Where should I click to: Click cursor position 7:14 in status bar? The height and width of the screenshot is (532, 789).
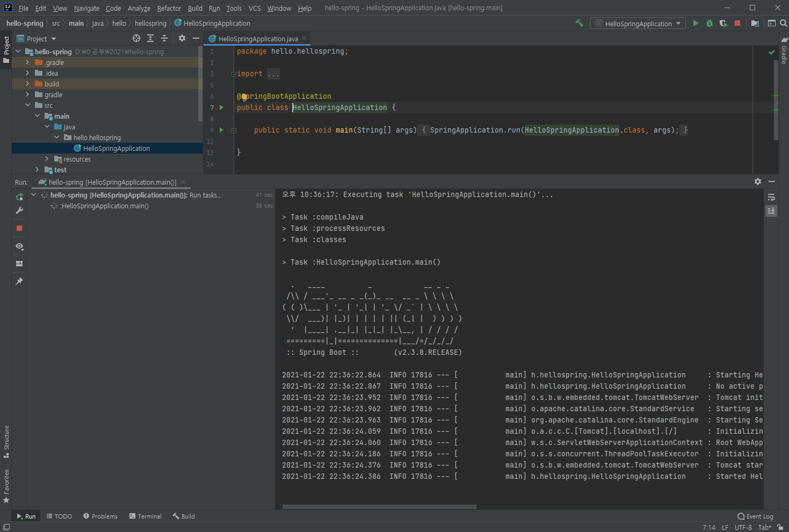click(x=709, y=527)
